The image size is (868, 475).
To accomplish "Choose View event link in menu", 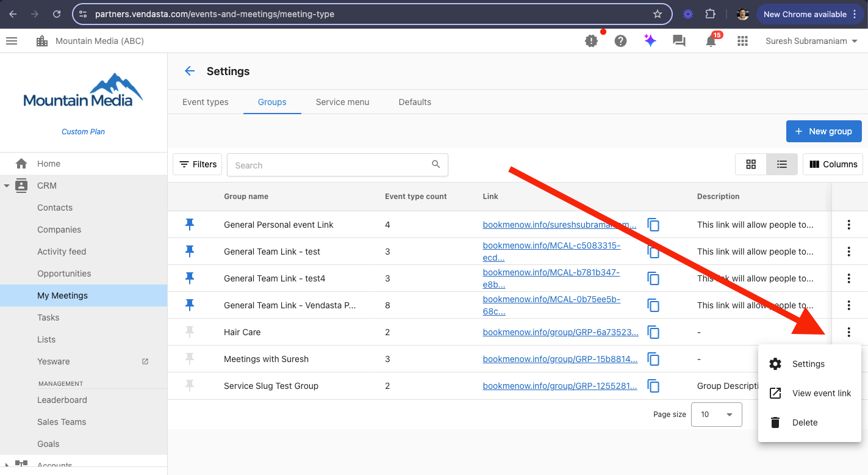I will click(809, 393).
